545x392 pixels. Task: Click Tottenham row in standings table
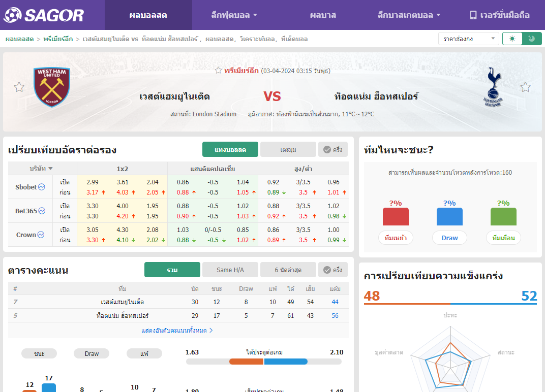[x=178, y=316]
